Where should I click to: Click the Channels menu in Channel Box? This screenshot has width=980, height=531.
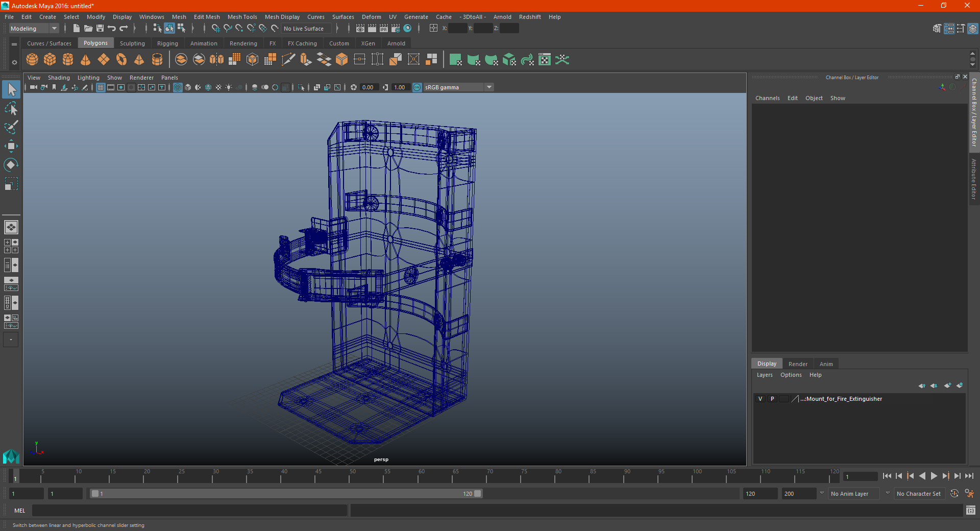click(767, 98)
